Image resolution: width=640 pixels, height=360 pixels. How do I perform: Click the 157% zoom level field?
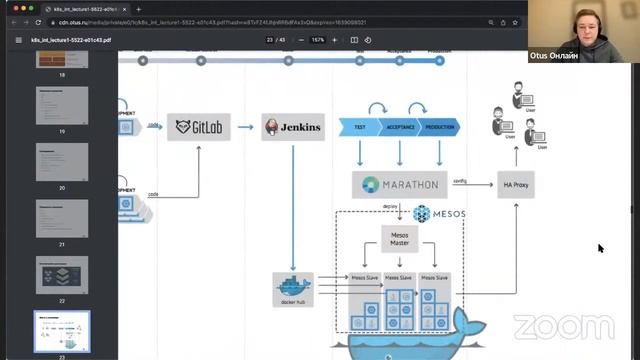[x=318, y=40]
